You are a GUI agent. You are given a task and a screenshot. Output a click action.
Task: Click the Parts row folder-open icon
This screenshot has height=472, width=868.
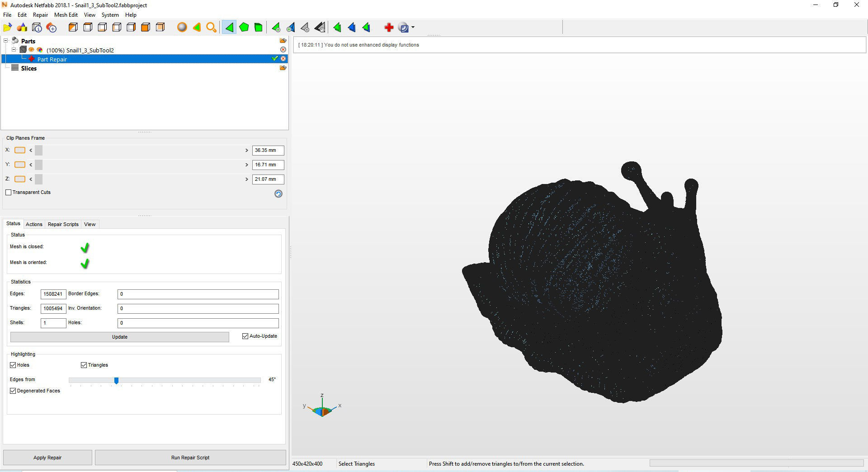point(283,41)
